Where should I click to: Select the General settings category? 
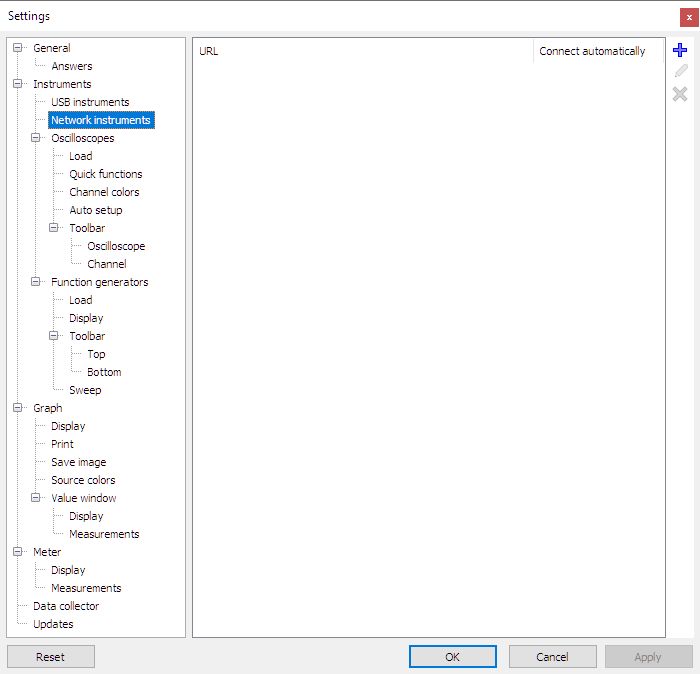click(52, 48)
